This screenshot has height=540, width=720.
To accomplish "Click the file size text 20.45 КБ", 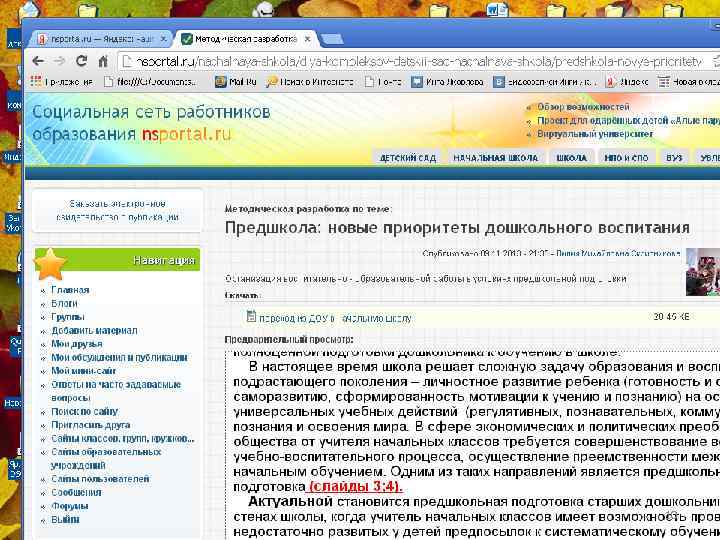I will [671, 316].
